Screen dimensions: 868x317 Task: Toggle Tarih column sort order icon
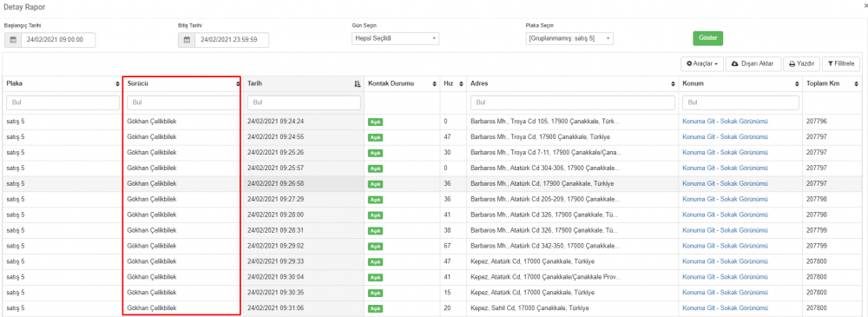357,83
